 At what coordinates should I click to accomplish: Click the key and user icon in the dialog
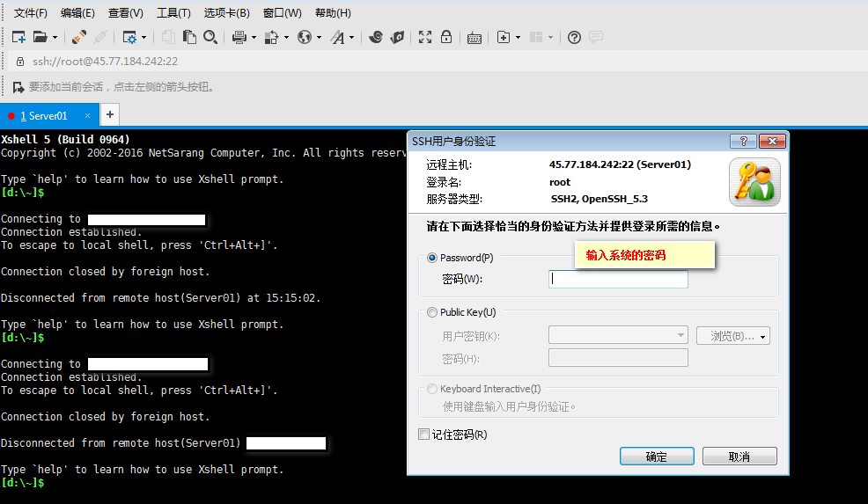tap(754, 182)
